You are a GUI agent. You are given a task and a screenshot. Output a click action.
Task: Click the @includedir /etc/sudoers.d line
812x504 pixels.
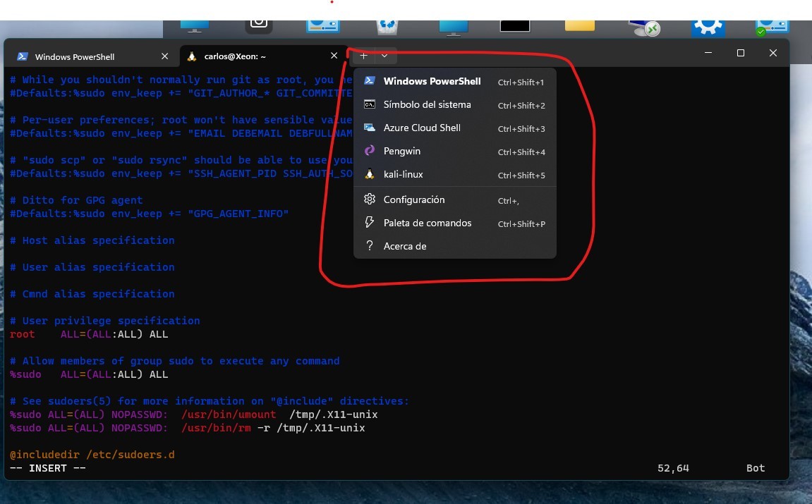coord(92,455)
